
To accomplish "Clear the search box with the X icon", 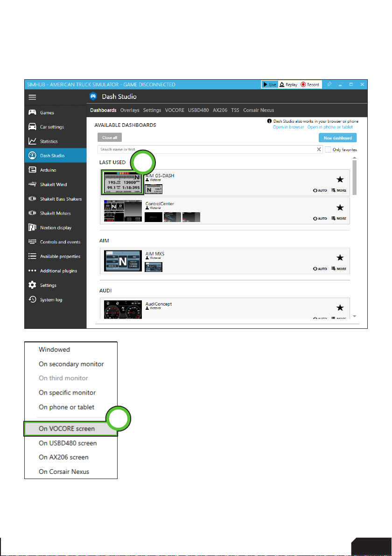I will (319, 149).
